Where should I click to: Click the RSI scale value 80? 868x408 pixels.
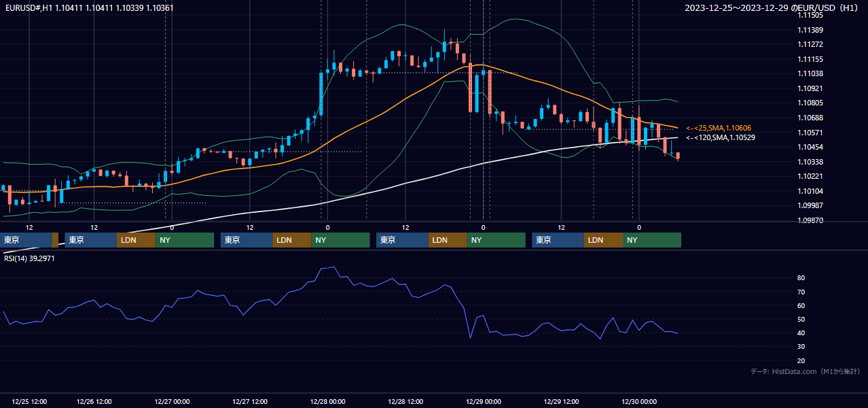[x=801, y=278]
